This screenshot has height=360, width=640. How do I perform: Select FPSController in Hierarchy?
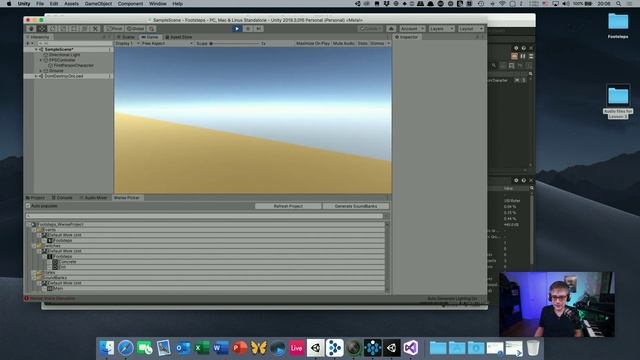click(x=62, y=60)
